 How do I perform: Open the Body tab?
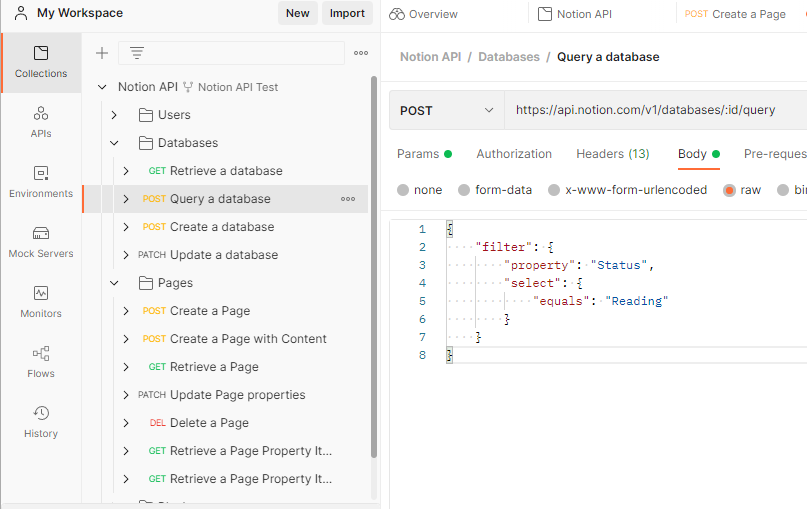click(698, 154)
